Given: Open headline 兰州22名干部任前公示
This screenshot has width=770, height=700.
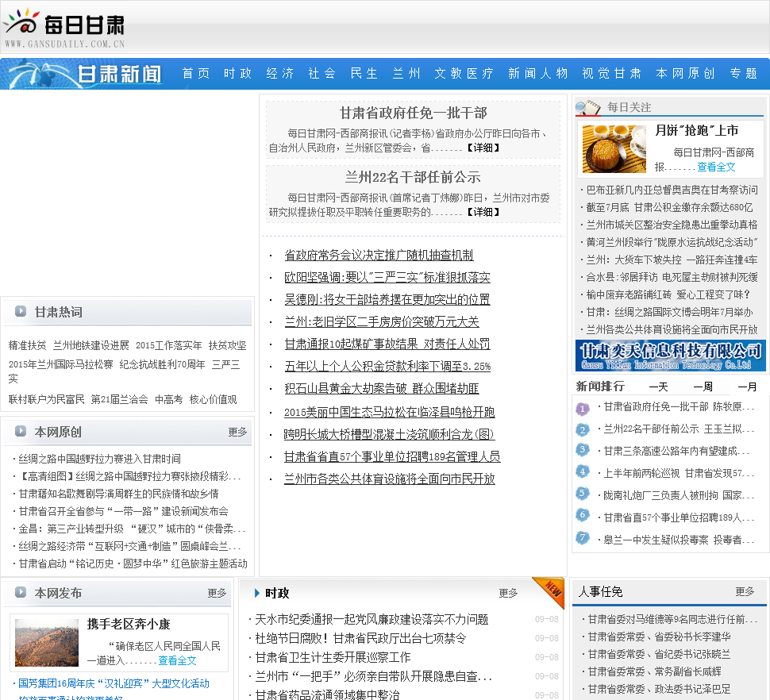Looking at the screenshot, I should click(x=413, y=177).
